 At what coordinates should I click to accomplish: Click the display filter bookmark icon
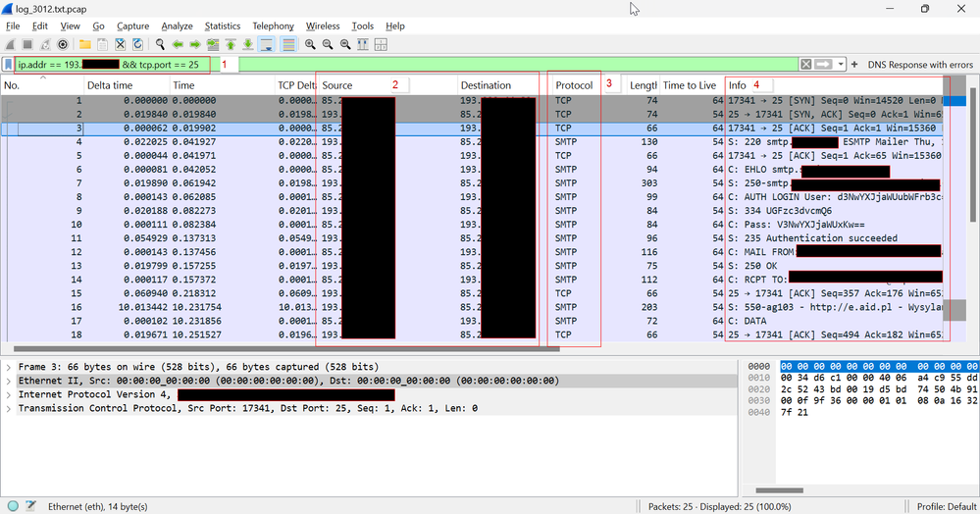(8, 65)
